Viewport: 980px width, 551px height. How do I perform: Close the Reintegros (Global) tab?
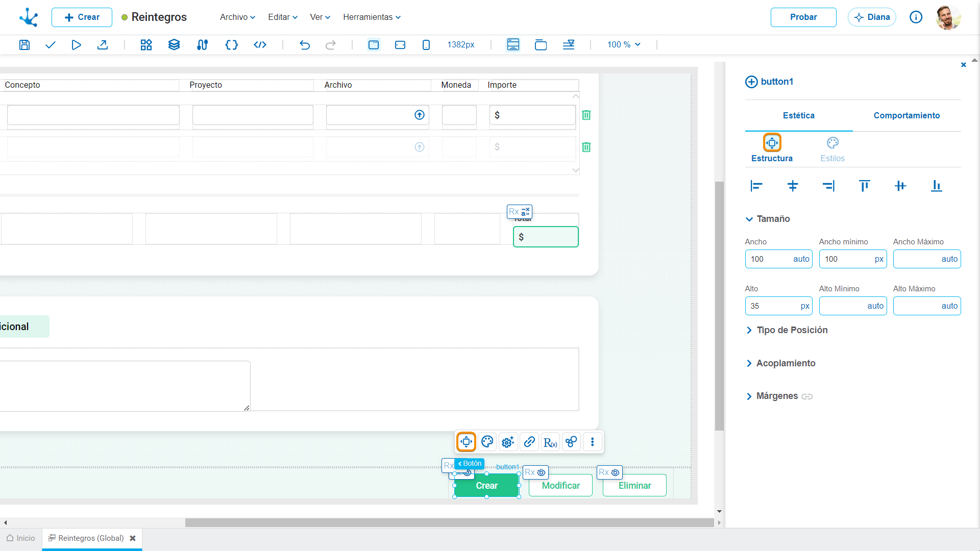click(133, 538)
